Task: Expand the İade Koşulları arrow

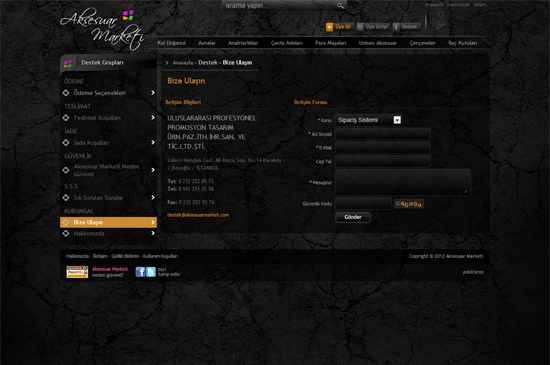Action: (x=153, y=142)
